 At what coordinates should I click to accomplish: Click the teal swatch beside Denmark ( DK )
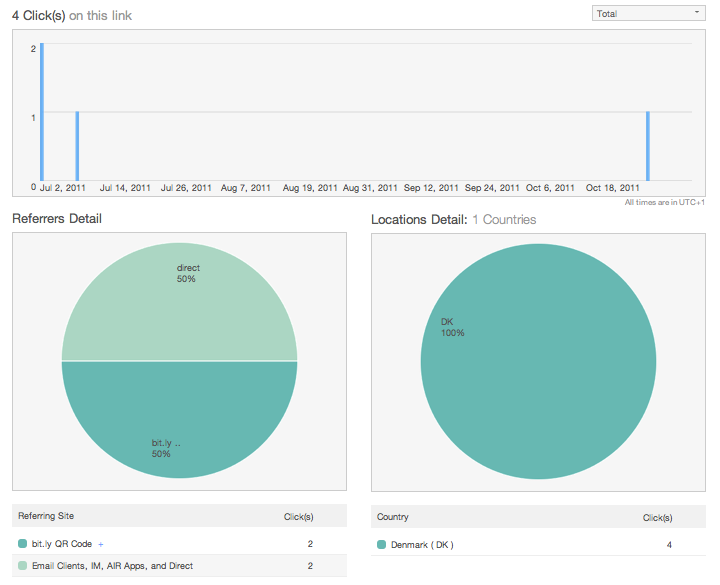pyautogui.click(x=381, y=545)
